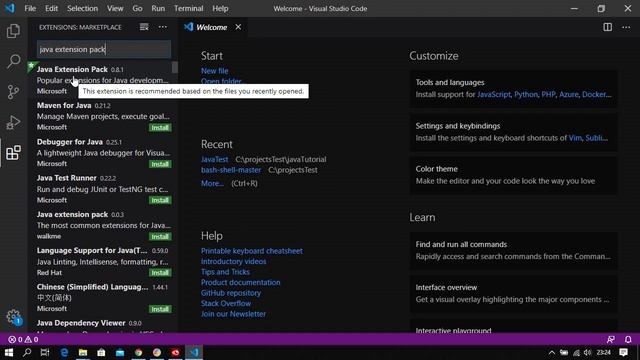Image resolution: width=640 pixels, height=360 pixels.
Task: Install support for Python link
Action: click(x=526, y=94)
